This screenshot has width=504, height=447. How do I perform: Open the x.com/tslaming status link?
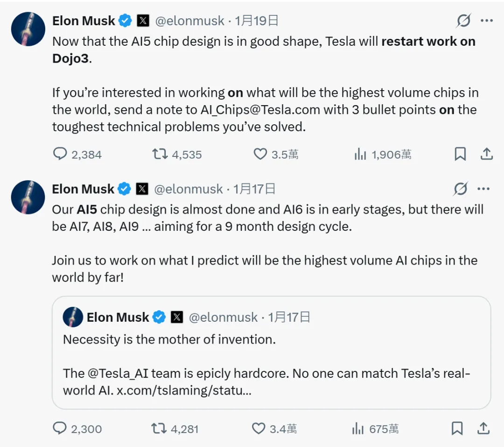pos(184,390)
